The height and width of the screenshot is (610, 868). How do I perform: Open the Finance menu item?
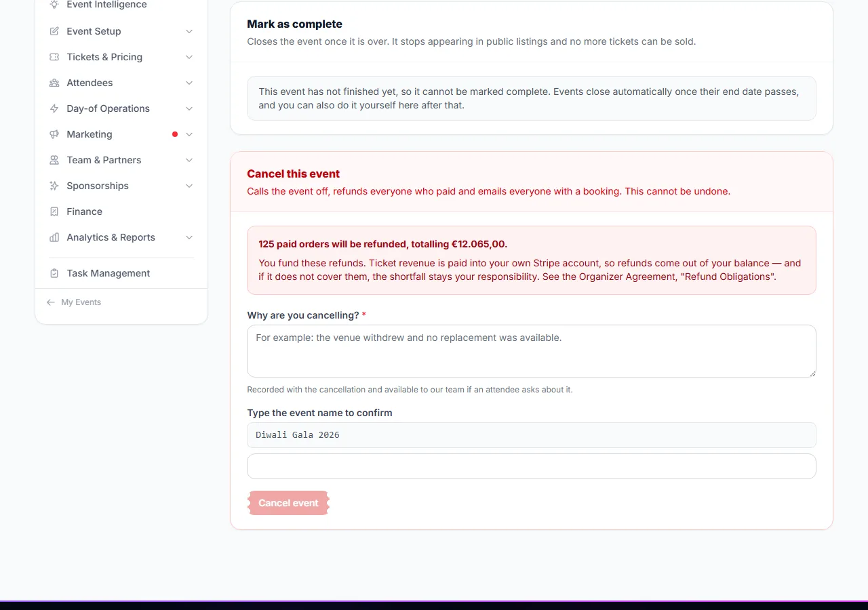(121, 211)
